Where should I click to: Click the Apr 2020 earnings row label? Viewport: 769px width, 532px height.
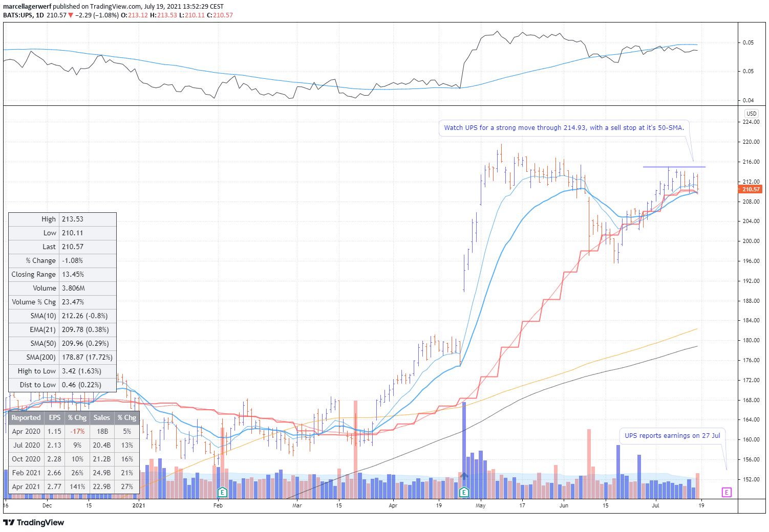point(26,431)
